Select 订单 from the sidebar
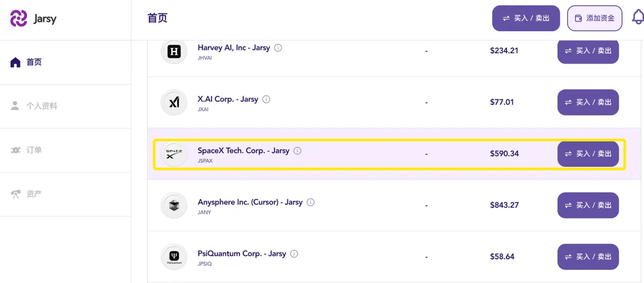The image size is (644, 283). coord(34,150)
